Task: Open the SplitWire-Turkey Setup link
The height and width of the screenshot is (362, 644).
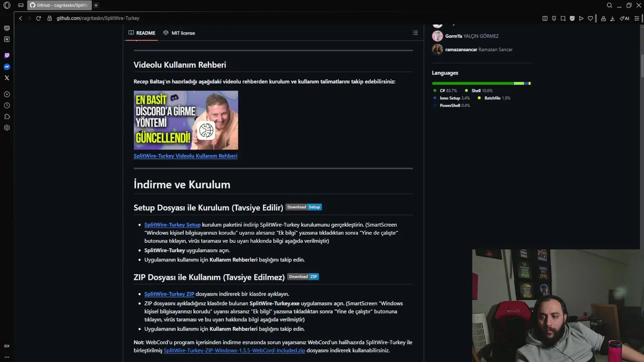Action: coord(172,225)
